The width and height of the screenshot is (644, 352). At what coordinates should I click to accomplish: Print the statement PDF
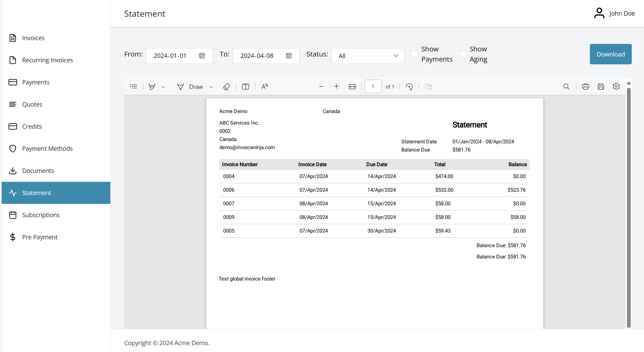click(x=585, y=86)
